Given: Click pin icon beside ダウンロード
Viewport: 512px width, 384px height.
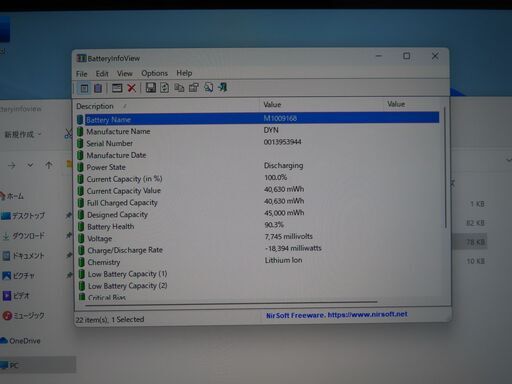Looking at the screenshot, I should (x=69, y=235).
